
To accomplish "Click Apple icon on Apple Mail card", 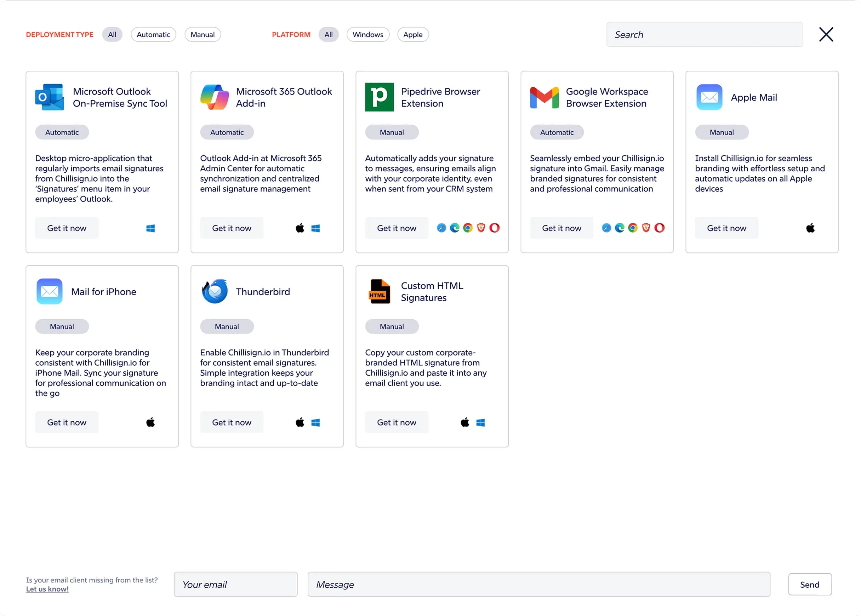I will coord(810,228).
